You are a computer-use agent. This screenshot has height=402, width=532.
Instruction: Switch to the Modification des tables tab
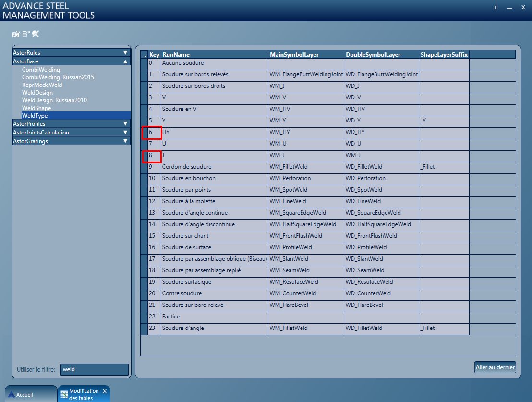(84, 394)
